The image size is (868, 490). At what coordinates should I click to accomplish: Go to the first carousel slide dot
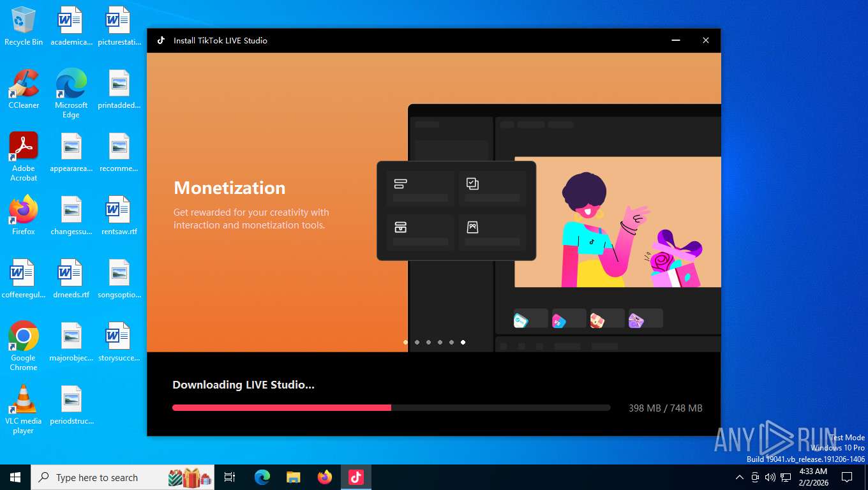(405, 343)
